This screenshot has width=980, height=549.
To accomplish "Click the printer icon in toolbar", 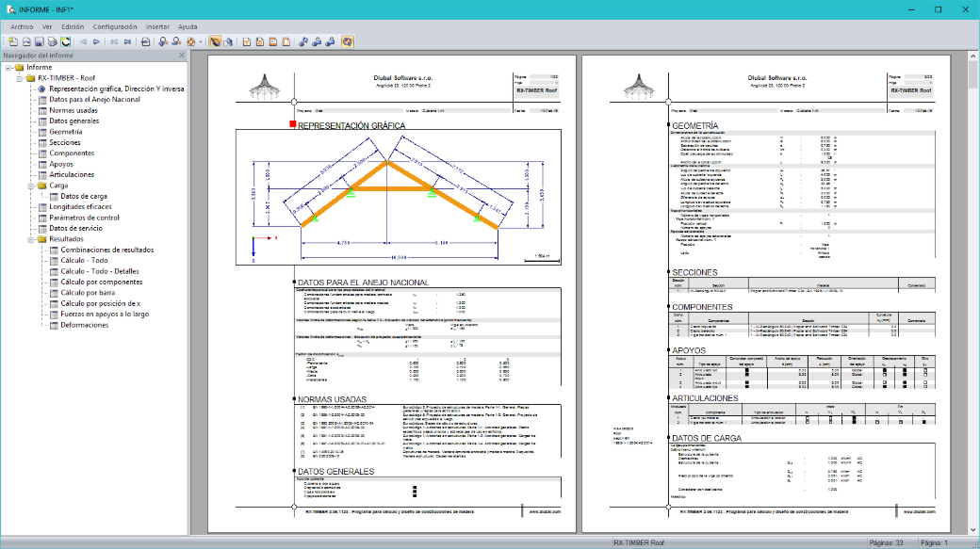I will (52, 41).
